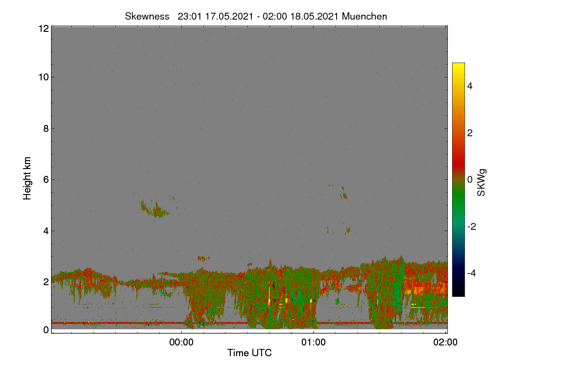Click the green section of the colorbar near -2
Screen dimensions: 588x392
[x=458, y=226]
